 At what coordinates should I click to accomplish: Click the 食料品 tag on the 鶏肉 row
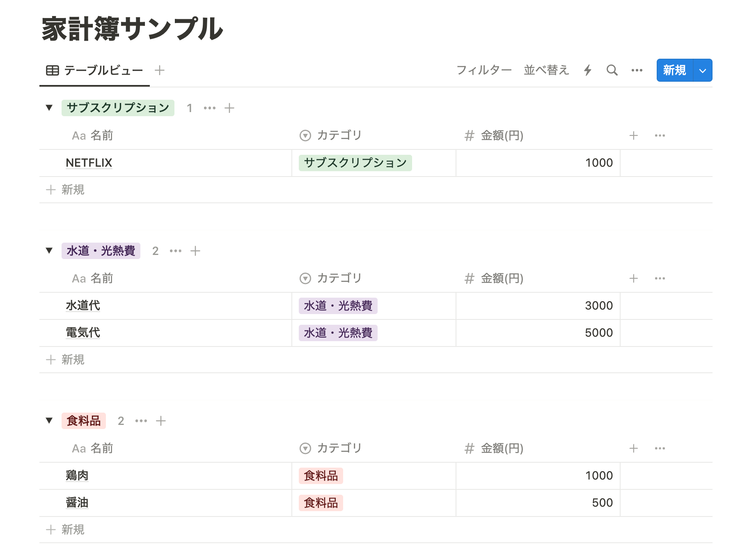(x=321, y=476)
